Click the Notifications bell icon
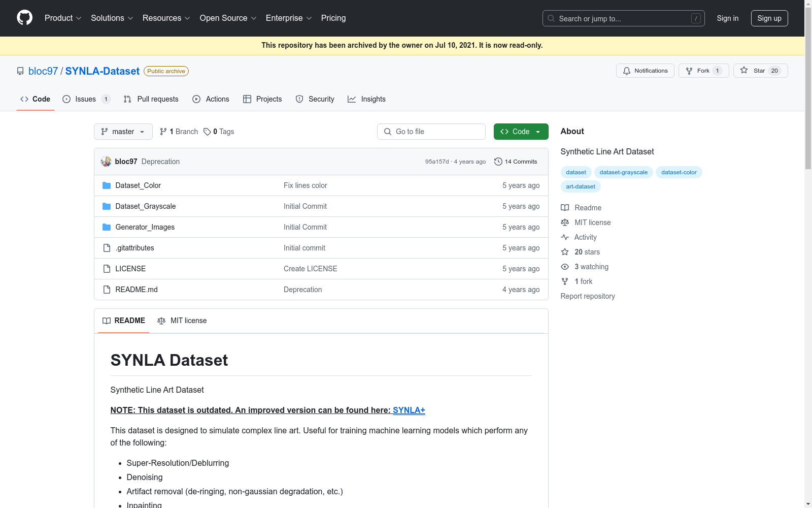 [627, 71]
